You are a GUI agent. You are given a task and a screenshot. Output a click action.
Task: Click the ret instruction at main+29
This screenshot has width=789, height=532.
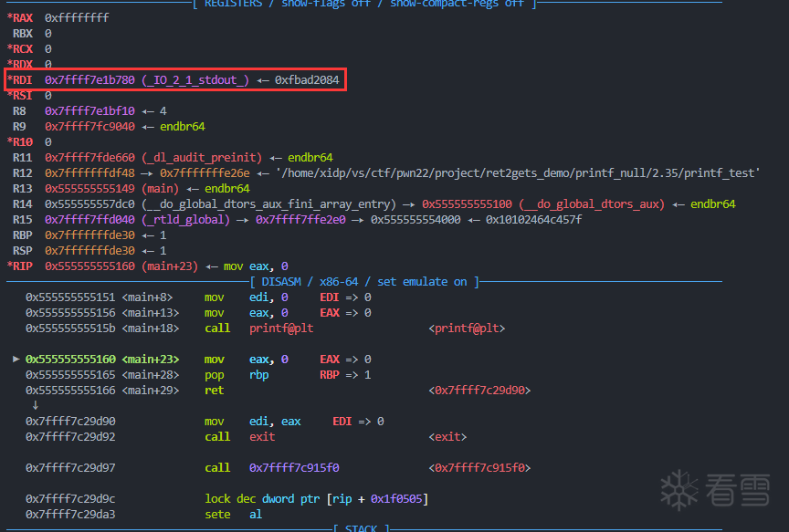coord(214,391)
